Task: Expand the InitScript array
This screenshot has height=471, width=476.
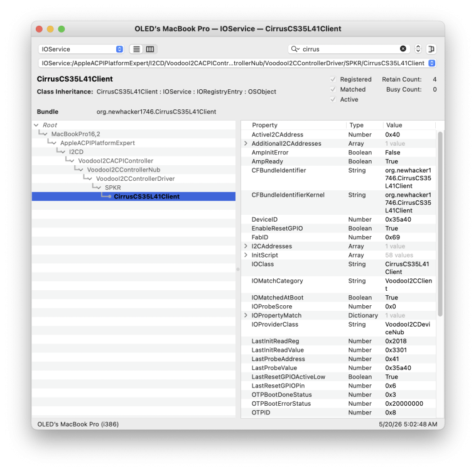Action: pyautogui.click(x=246, y=255)
